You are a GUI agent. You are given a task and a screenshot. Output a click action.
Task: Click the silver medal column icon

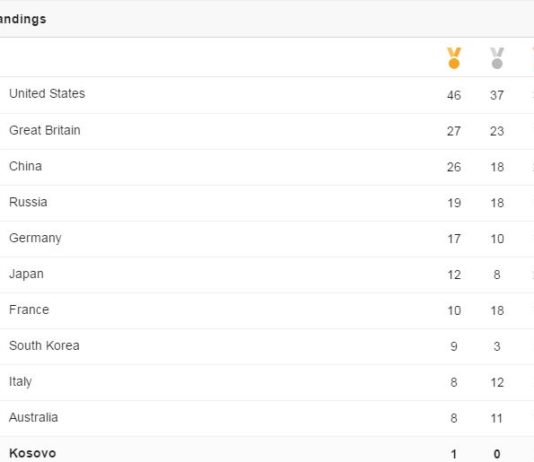pos(497,58)
